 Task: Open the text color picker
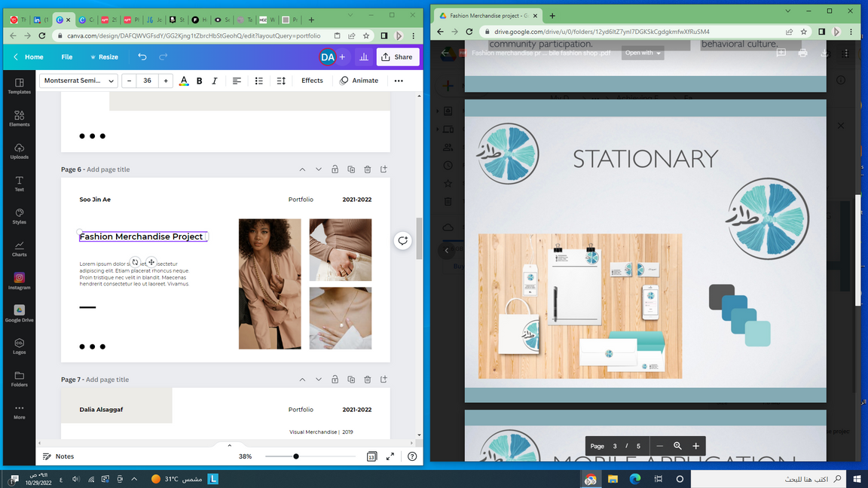(184, 81)
